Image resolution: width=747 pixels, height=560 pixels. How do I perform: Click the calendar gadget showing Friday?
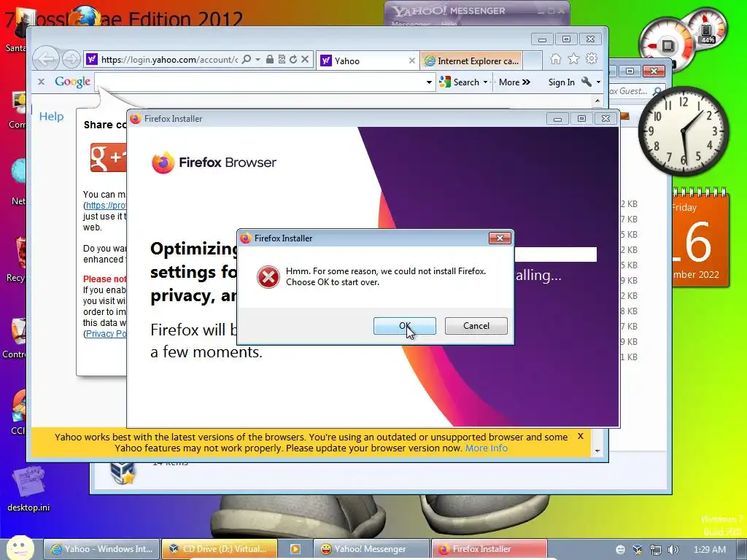tap(700, 237)
